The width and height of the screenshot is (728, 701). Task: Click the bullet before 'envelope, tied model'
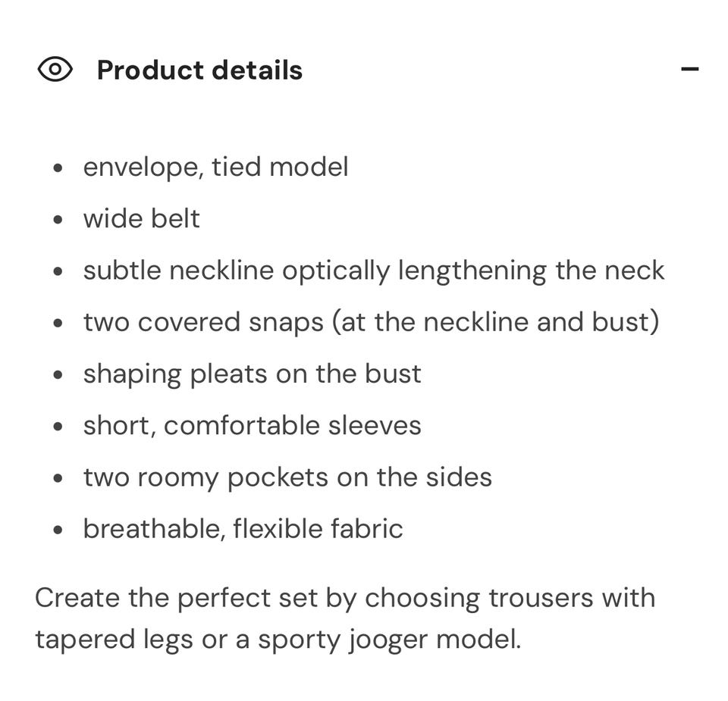58,168
